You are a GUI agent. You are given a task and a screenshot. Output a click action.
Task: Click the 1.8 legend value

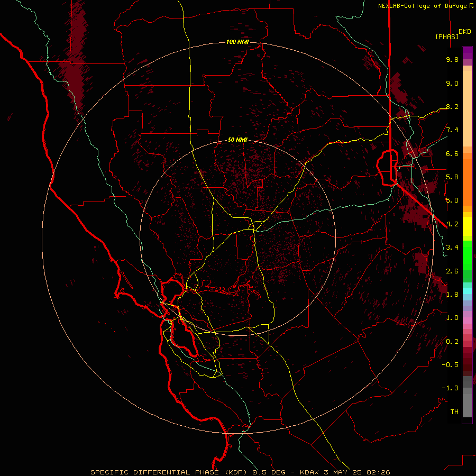[x=452, y=295]
